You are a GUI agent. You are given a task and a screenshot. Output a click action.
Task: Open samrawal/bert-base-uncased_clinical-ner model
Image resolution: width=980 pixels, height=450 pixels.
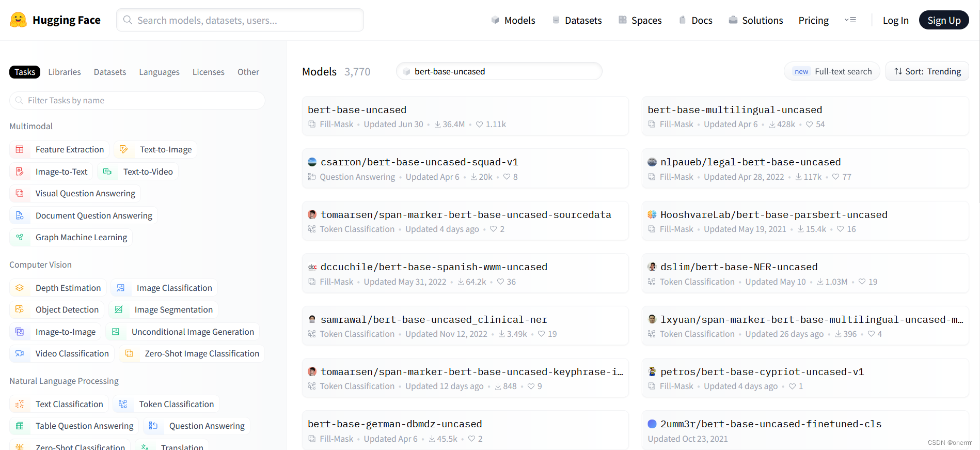point(465,326)
